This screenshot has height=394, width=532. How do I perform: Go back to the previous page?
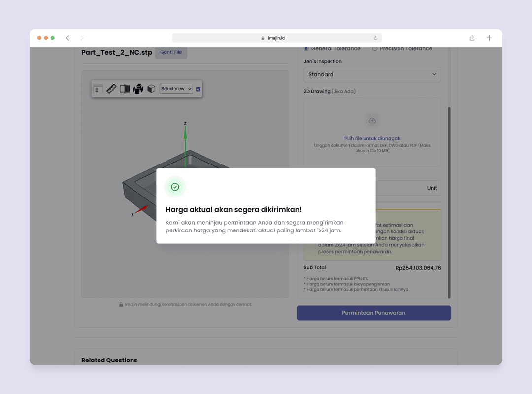pyautogui.click(x=67, y=38)
